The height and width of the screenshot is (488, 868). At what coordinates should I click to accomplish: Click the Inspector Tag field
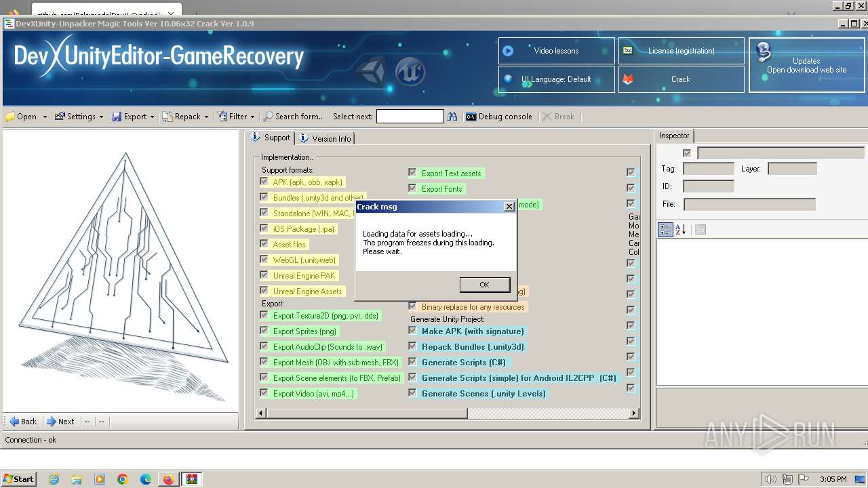709,169
